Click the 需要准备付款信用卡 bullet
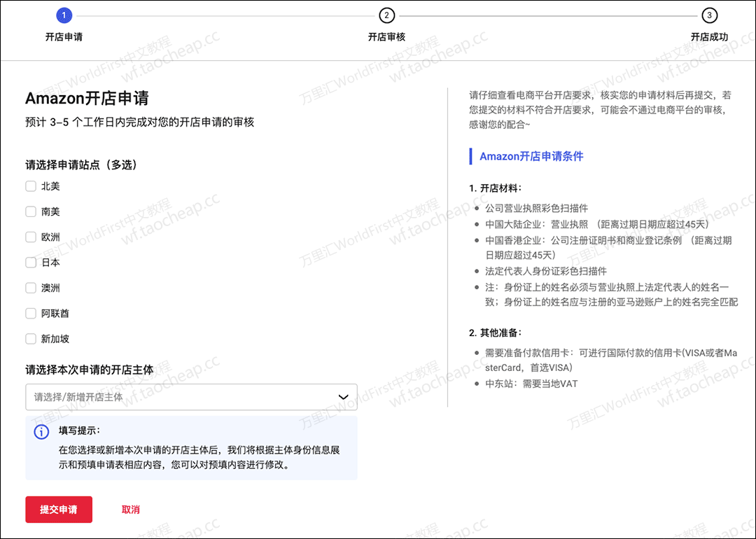The width and height of the screenshot is (756, 539). [611, 360]
